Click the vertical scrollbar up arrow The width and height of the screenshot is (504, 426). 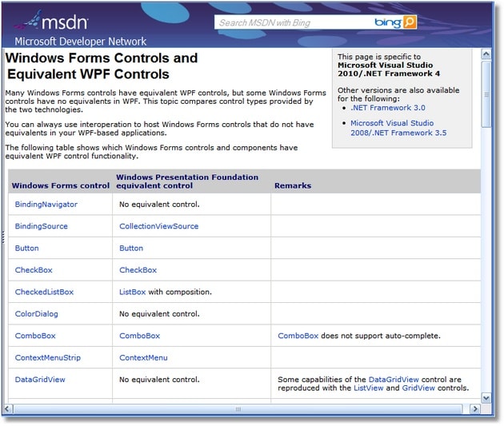pos(486,54)
